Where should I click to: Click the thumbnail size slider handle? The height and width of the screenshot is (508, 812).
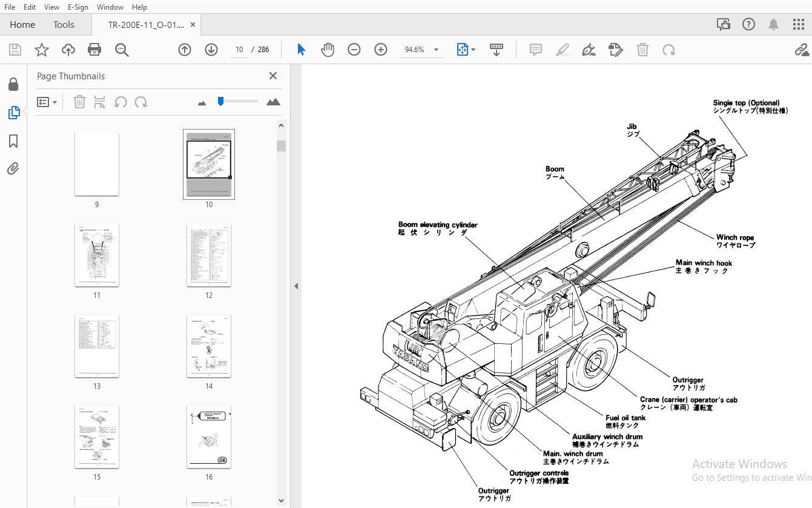pyautogui.click(x=221, y=101)
